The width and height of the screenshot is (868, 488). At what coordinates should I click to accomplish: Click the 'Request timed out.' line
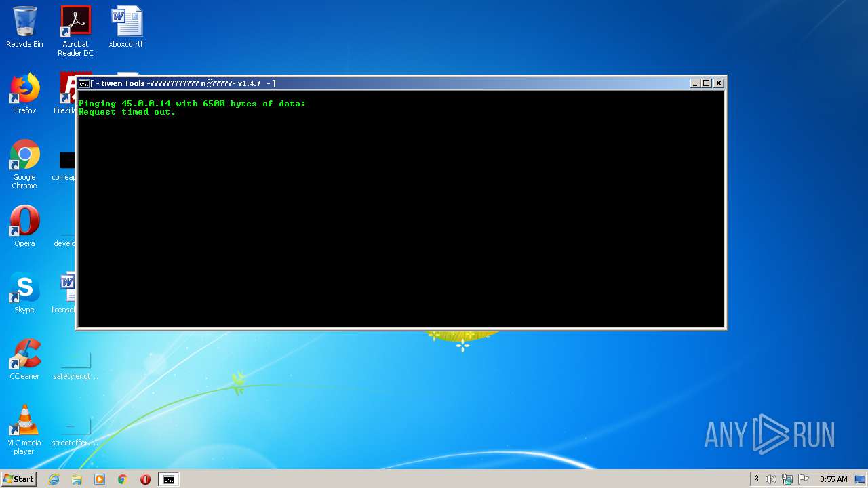pos(127,112)
